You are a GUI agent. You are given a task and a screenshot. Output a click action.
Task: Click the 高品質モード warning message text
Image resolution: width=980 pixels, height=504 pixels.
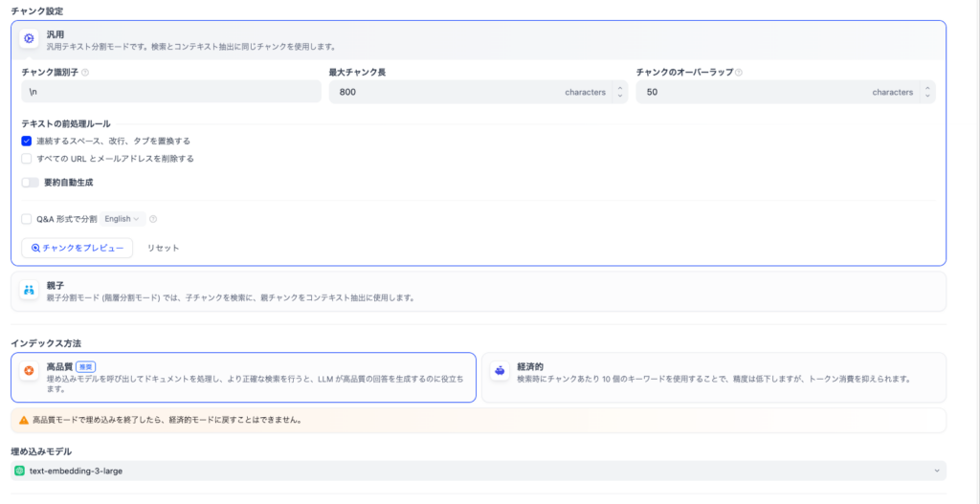[x=168, y=420]
